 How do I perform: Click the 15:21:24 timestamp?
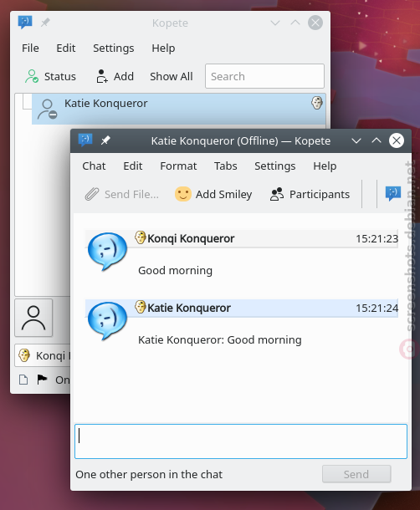(x=376, y=308)
